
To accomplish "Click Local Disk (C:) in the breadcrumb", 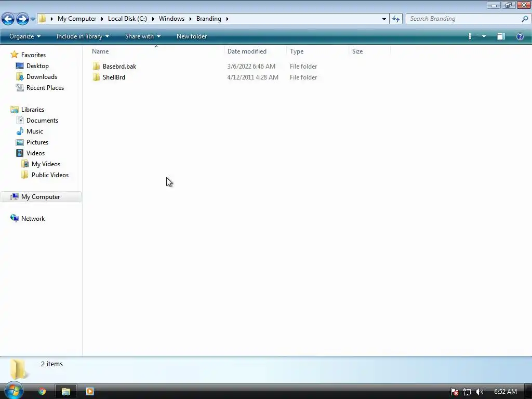I will click(127, 19).
